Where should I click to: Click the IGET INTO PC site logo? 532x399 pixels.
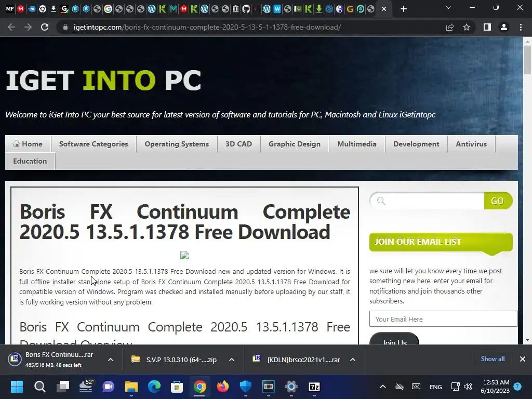[x=103, y=81]
